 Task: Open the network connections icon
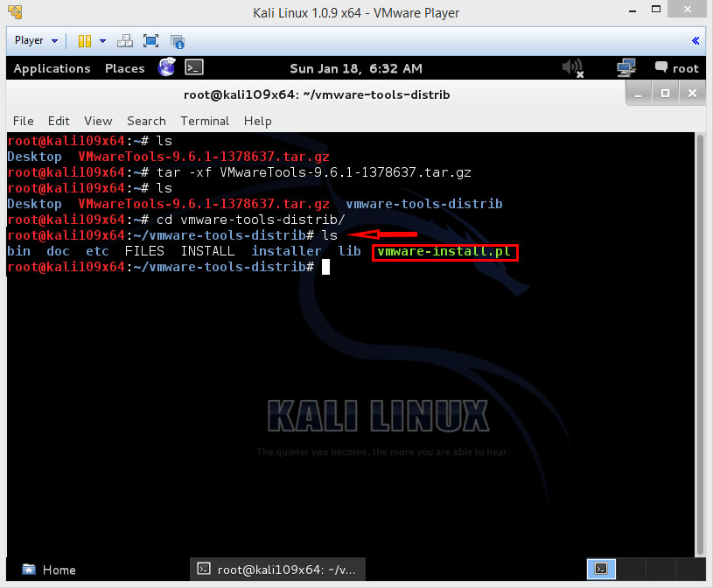point(626,68)
